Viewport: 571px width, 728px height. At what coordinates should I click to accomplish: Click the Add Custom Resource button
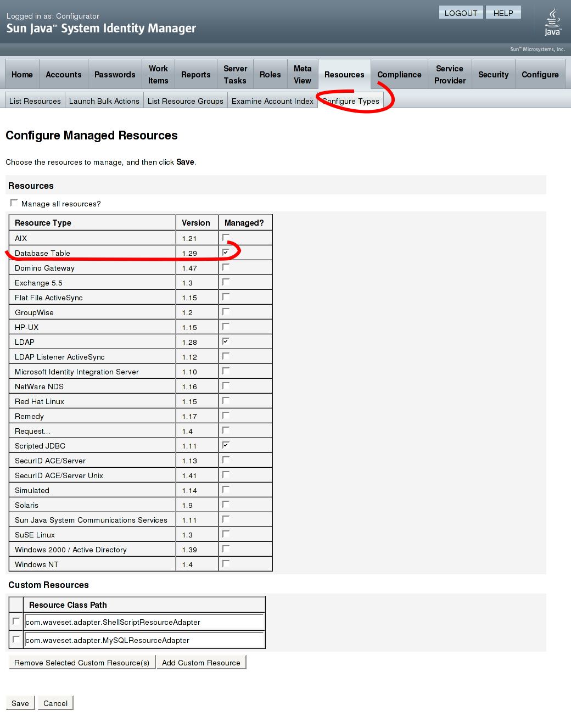point(201,663)
